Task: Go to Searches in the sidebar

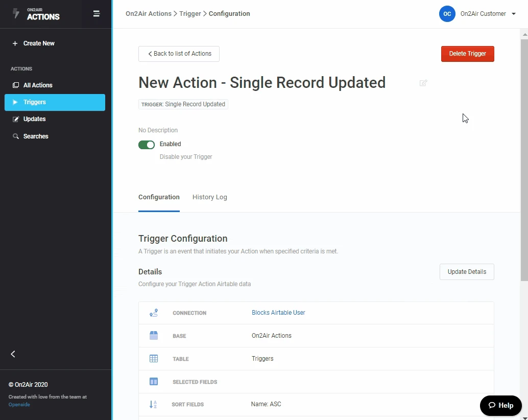Action: pos(36,136)
